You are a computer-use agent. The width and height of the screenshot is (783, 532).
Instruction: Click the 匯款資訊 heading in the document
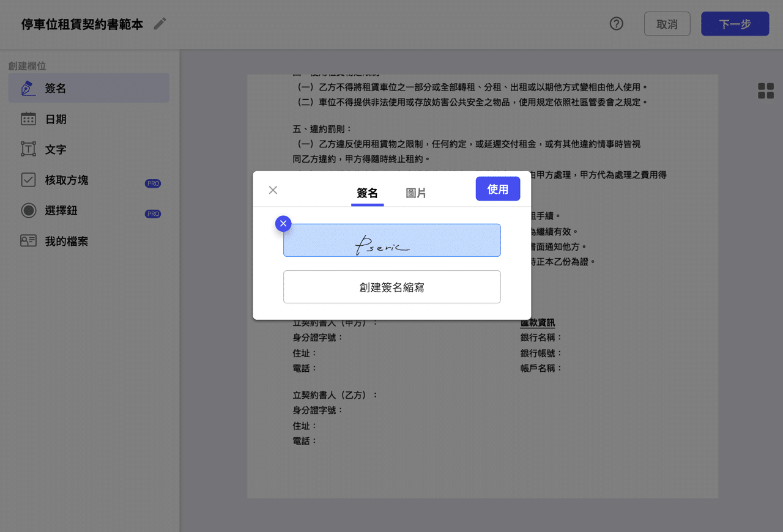(x=537, y=322)
